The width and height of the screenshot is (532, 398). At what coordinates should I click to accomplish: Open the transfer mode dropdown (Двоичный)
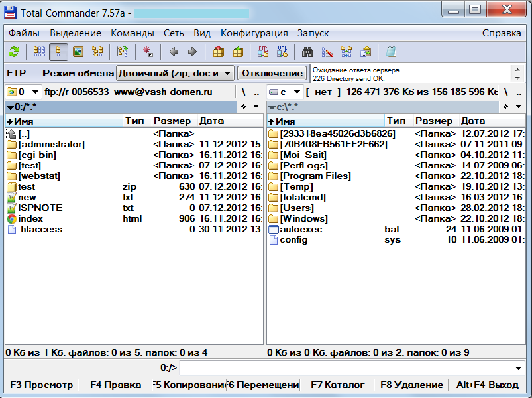175,73
